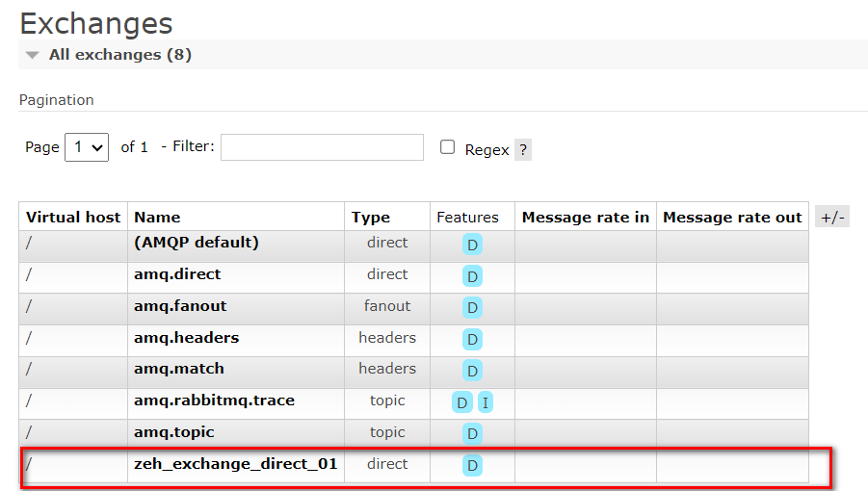Click the D badge for amq.headers
The image size is (868, 491).
point(472,340)
